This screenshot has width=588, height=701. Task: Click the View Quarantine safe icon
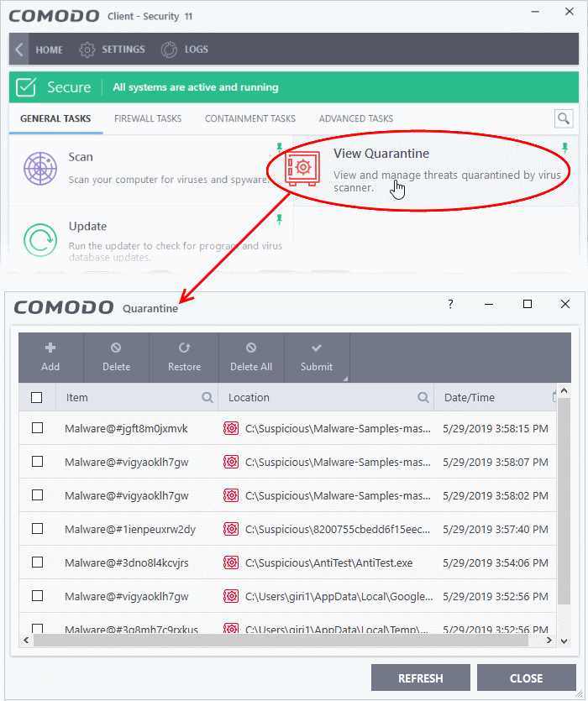[x=302, y=168]
